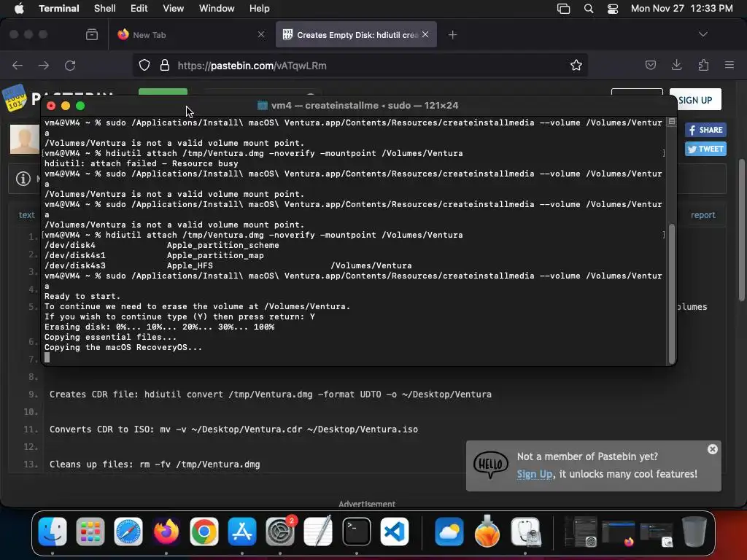The height and width of the screenshot is (560, 747).
Task: Open Control Center icon
Action: coord(613,9)
